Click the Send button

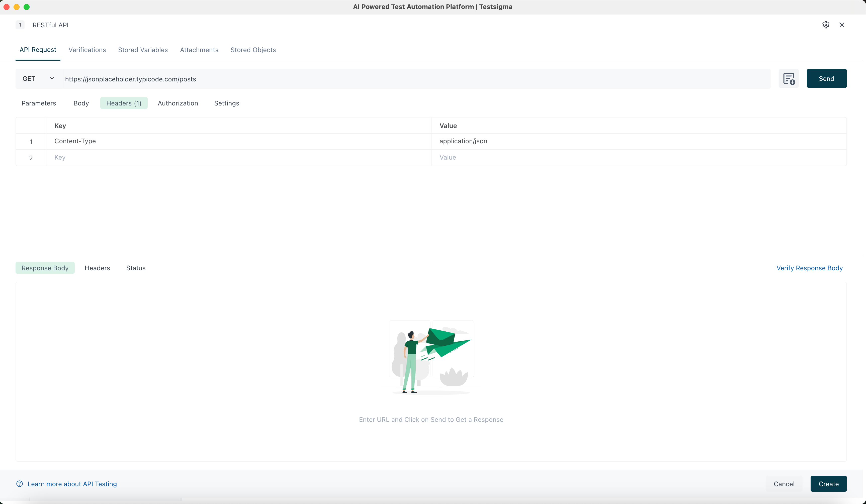[826, 78]
